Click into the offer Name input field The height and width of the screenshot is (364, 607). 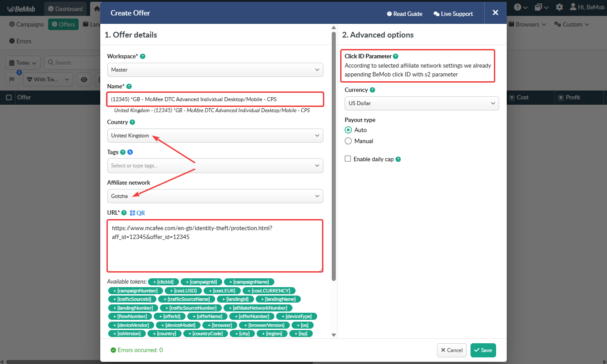(215, 99)
